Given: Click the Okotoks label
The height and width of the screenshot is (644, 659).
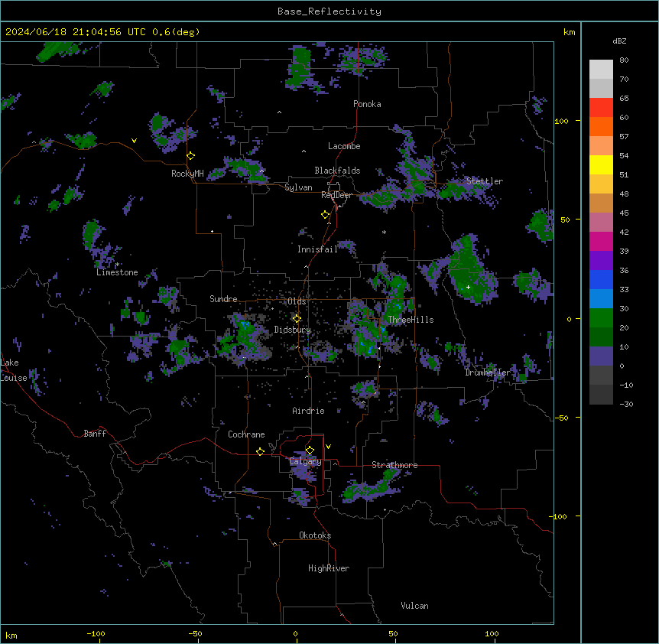Looking at the screenshot, I should (315, 535).
